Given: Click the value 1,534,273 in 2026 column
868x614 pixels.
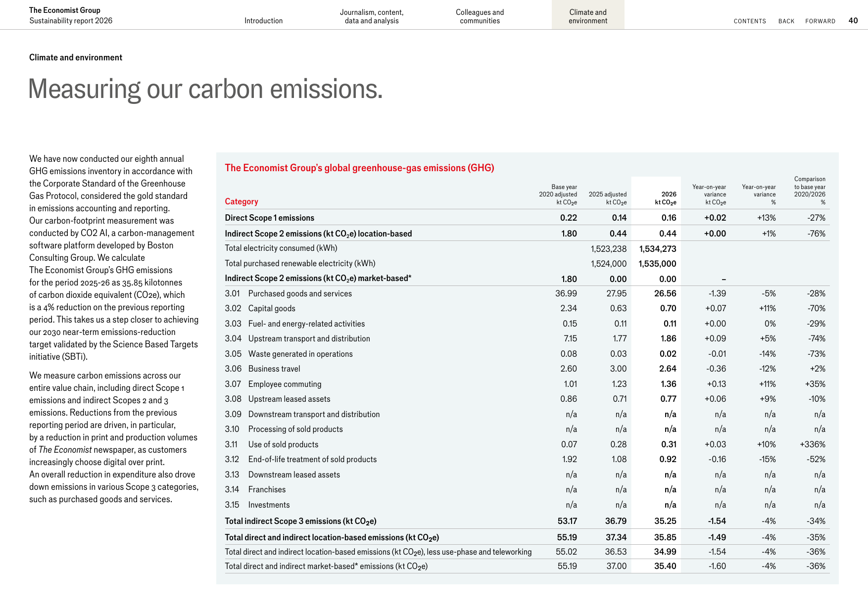Looking at the screenshot, I should pos(658,249).
